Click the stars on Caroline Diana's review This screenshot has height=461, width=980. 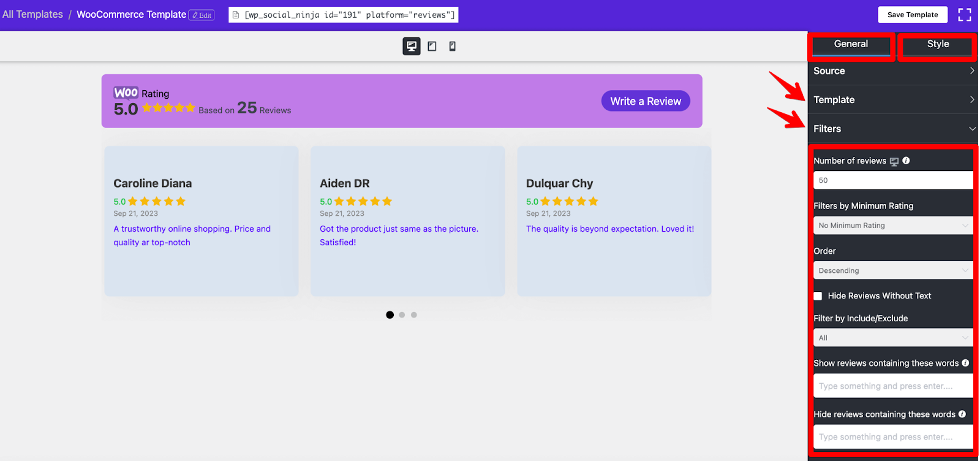tap(156, 201)
